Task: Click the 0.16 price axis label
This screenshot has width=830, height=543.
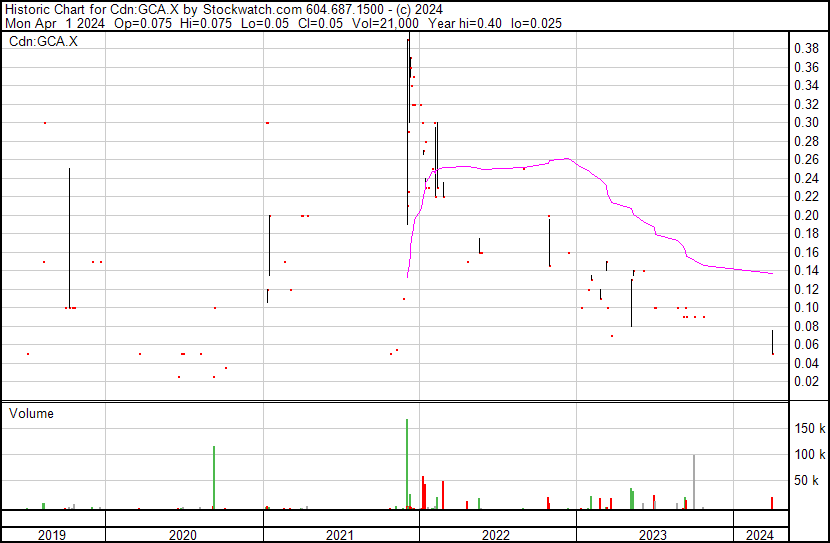Action: 806,252
